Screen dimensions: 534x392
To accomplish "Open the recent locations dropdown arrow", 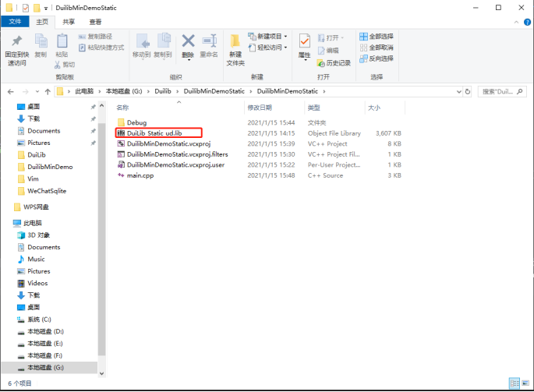I will point(37,92).
